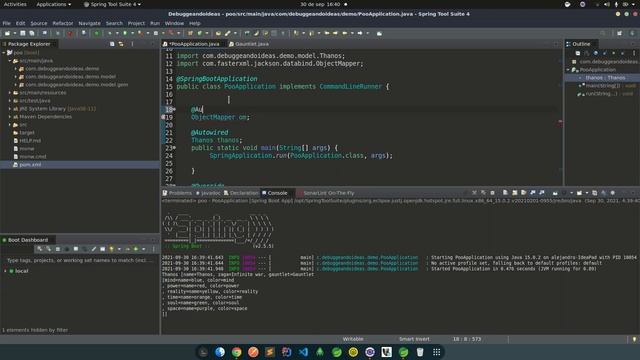Open Show Applications grid in dock
This screenshot has height=360, width=640.
pos(436,352)
